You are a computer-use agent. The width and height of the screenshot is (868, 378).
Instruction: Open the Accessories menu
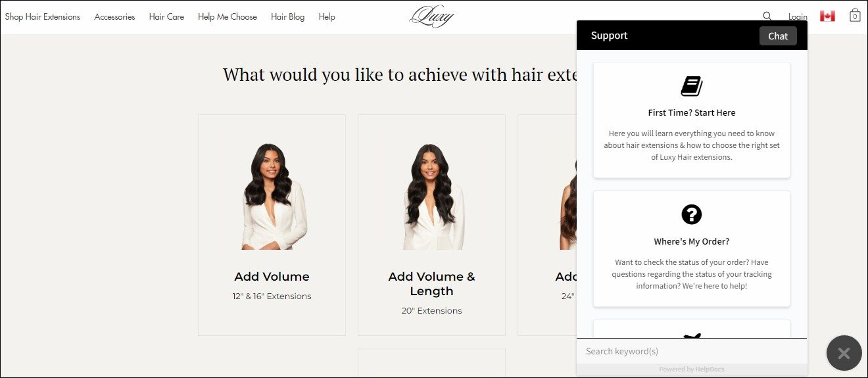point(114,17)
